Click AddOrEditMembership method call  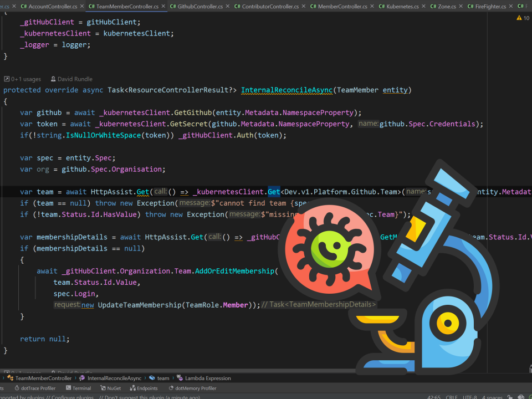coord(235,271)
